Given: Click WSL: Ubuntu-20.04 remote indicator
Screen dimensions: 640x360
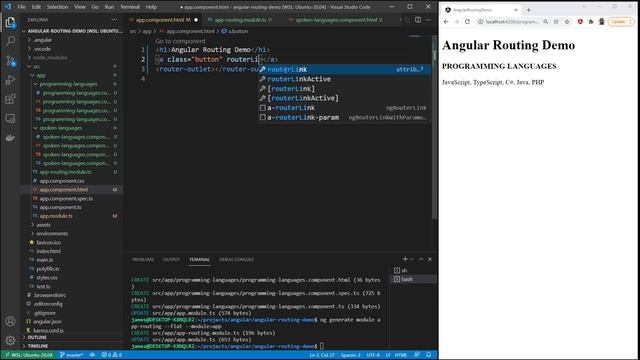Looking at the screenshot, I should 29,355.
